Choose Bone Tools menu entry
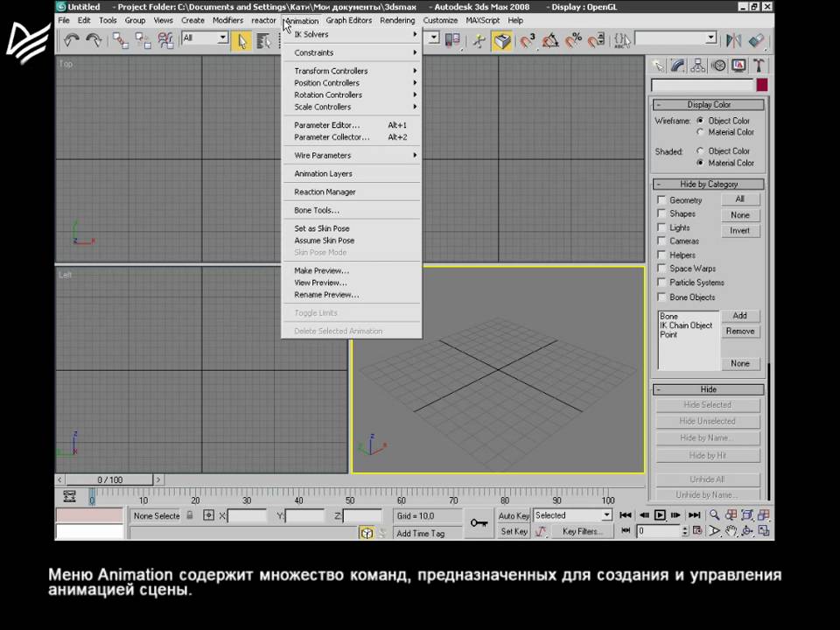This screenshot has height=630, width=840. (352, 210)
